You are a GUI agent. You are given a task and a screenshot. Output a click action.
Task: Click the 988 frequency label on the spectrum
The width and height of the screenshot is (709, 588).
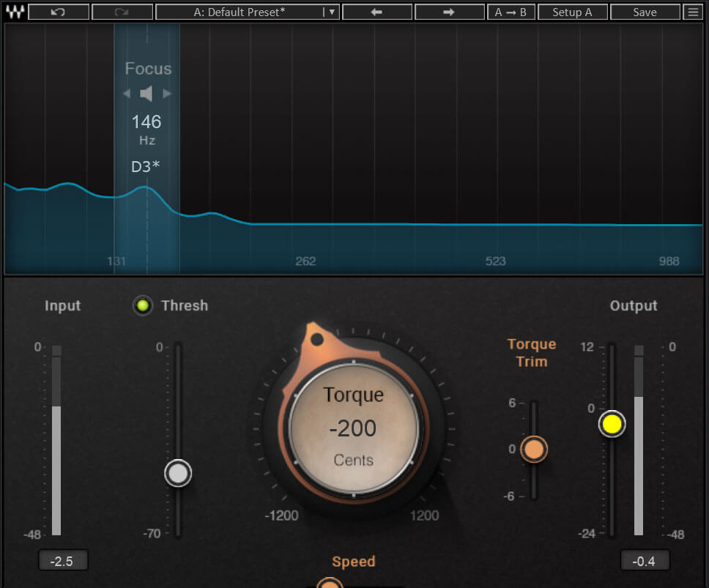(669, 261)
